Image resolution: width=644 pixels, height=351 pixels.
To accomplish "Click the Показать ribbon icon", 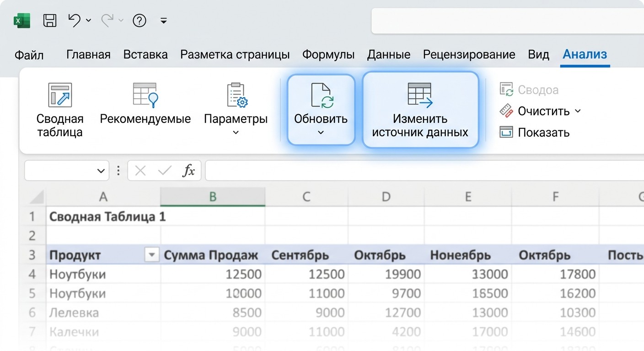I will point(506,132).
